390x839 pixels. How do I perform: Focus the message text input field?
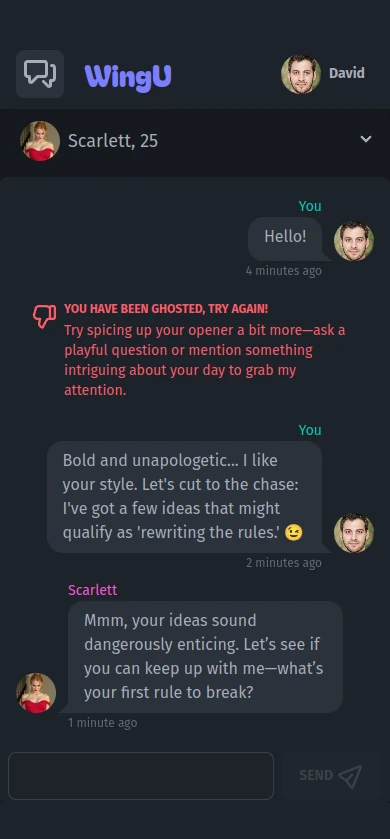(x=141, y=776)
